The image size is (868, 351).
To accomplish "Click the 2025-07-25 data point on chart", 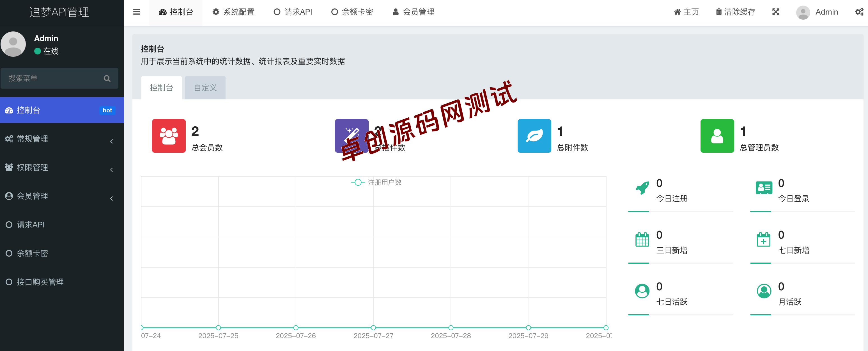I will (x=218, y=328).
